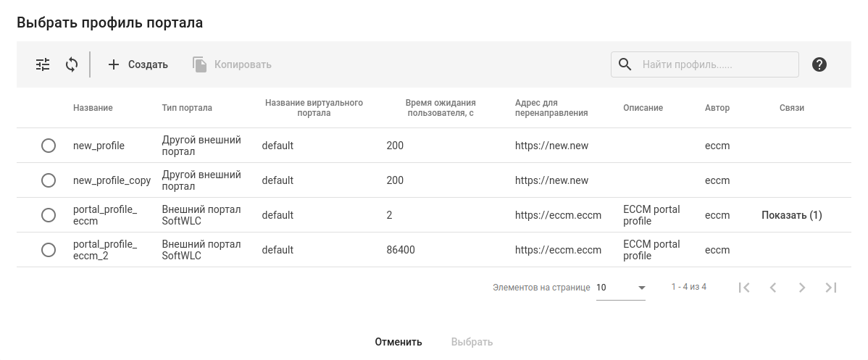Screen dimensions: 868x360
Task: Click the plus icon to create profile
Action: pos(114,64)
